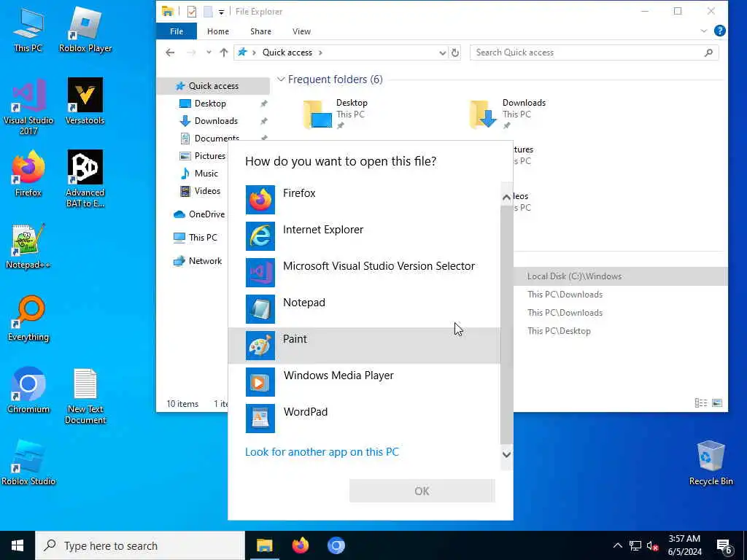Click Look for another app on this PC
Image resolution: width=747 pixels, height=560 pixels.
click(x=322, y=451)
